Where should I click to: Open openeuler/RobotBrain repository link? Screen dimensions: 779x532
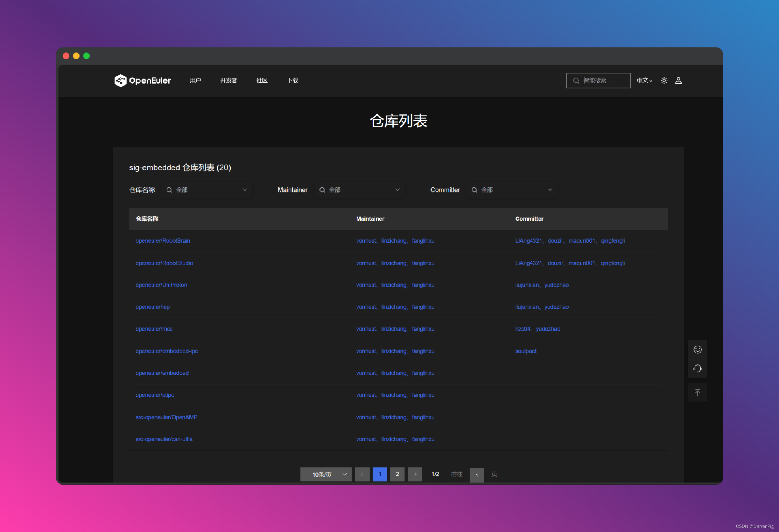click(163, 240)
